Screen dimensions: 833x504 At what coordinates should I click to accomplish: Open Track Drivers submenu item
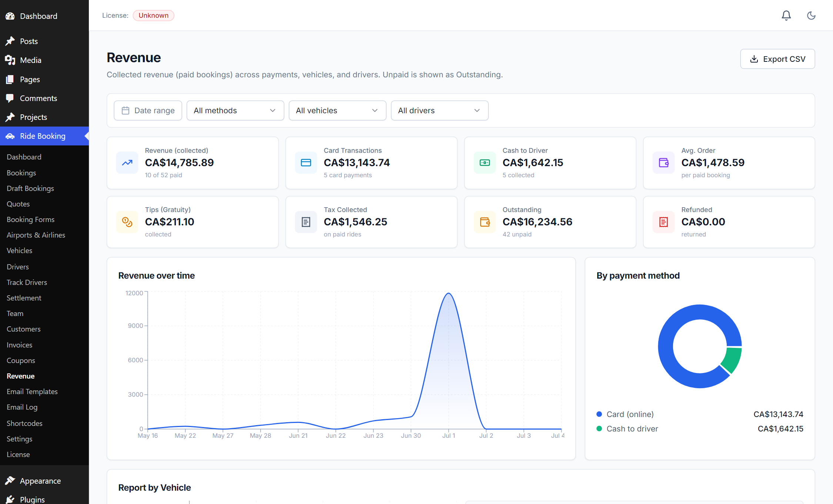[27, 282]
